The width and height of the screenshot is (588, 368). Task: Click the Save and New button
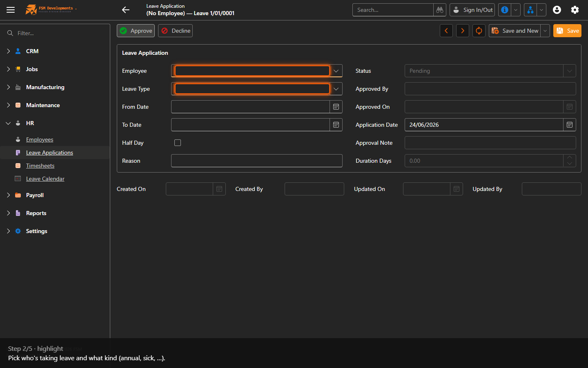pos(515,31)
